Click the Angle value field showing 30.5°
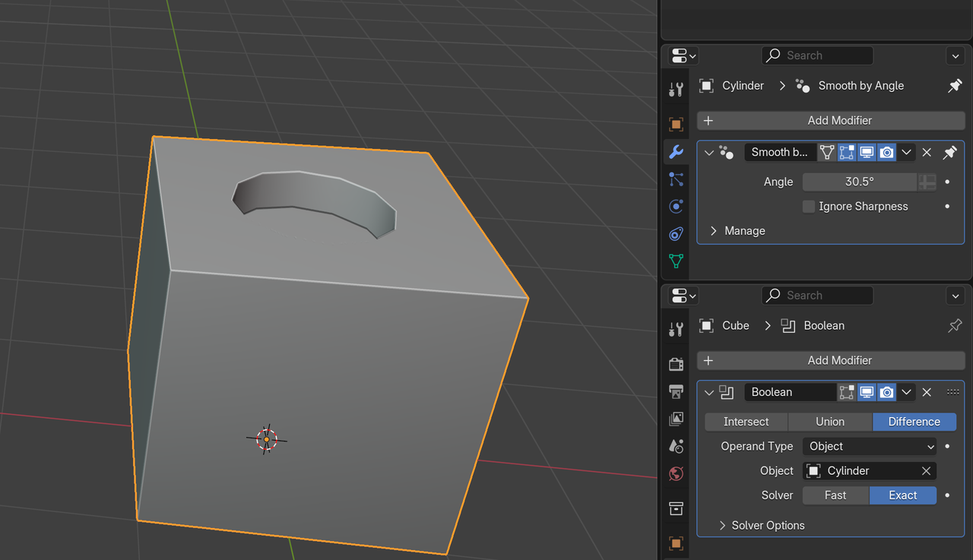Screen dimensions: 973x560 [860, 182]
